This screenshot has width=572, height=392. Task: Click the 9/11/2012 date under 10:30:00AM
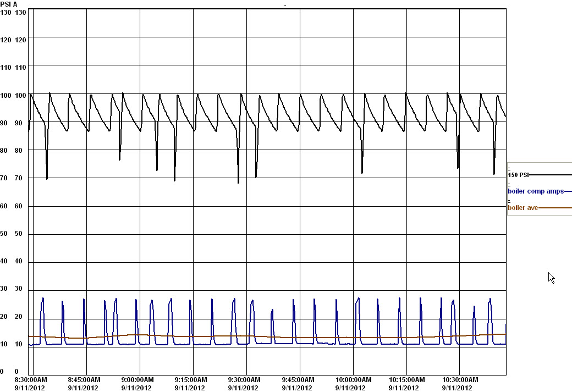tap(457, 388)
